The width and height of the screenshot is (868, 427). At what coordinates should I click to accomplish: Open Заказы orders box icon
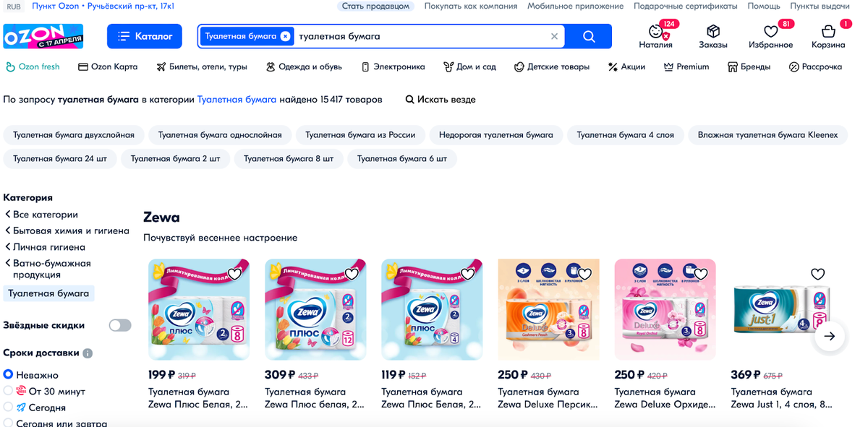coord(713,31)
